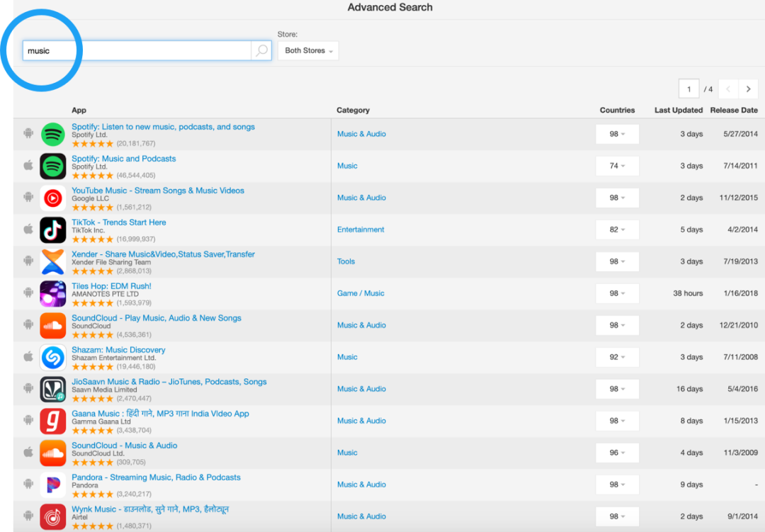Click star rating on Gaana Music row
This screenshot has height=532, width=765.
(x=92, y=431)
